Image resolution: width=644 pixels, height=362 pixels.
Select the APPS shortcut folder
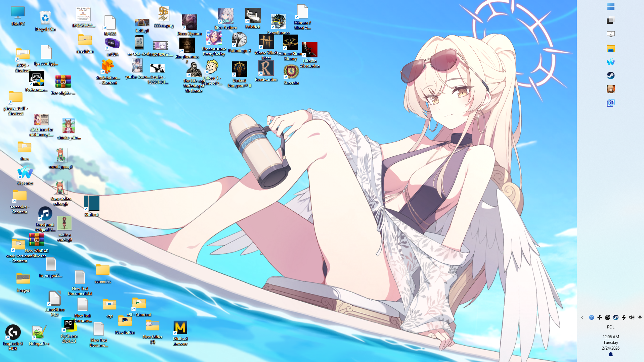[22, 60]
